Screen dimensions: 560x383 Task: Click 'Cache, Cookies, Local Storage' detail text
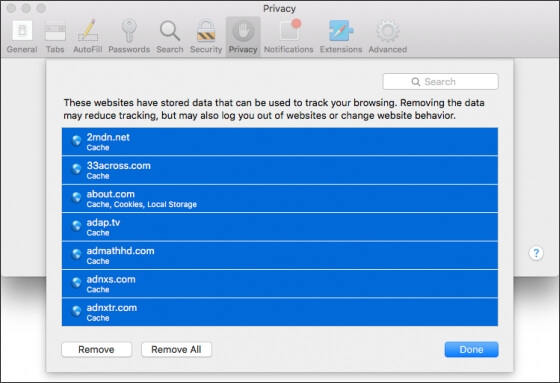point(141,204)
